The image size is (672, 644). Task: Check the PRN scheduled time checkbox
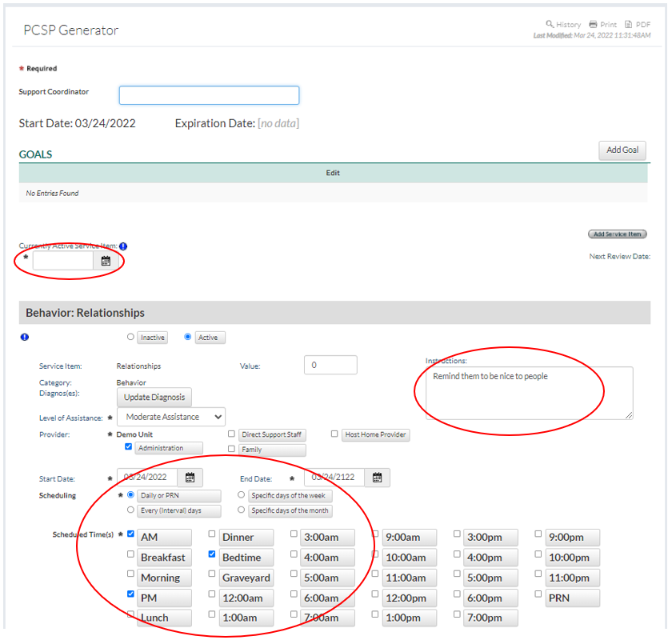tap(538, 594)
